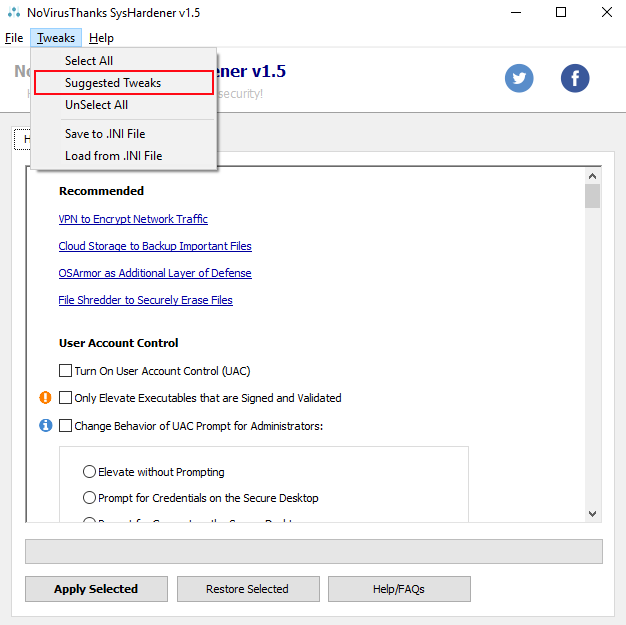Close the SysHardener window
The width and height of the screenshot is (626, 625).
point(606,12)
